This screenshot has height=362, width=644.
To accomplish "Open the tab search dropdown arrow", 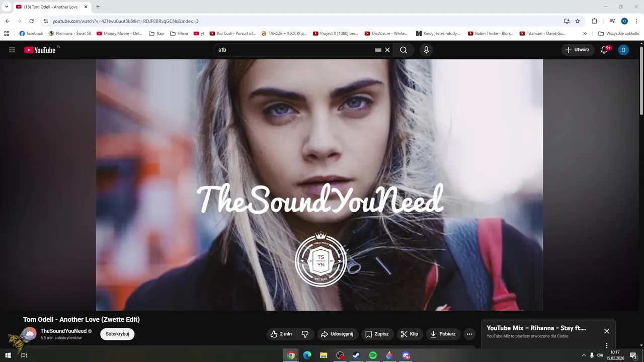I will click(7, 7).
